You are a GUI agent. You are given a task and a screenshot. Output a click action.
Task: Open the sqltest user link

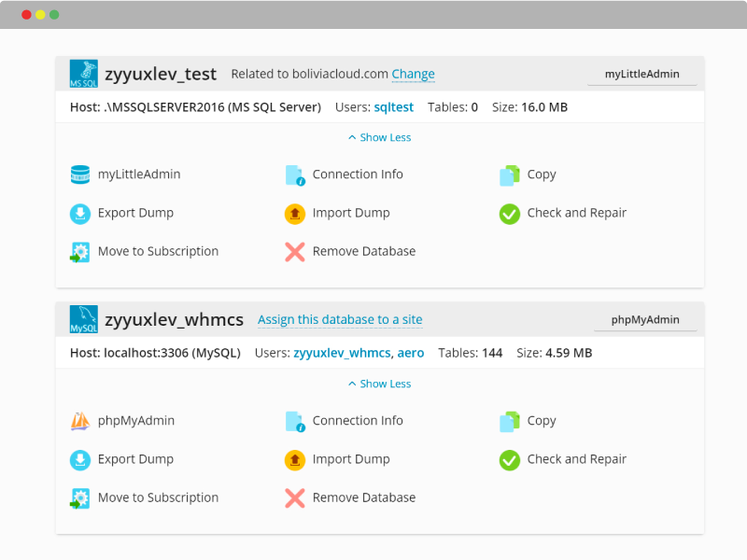point(393,107)
